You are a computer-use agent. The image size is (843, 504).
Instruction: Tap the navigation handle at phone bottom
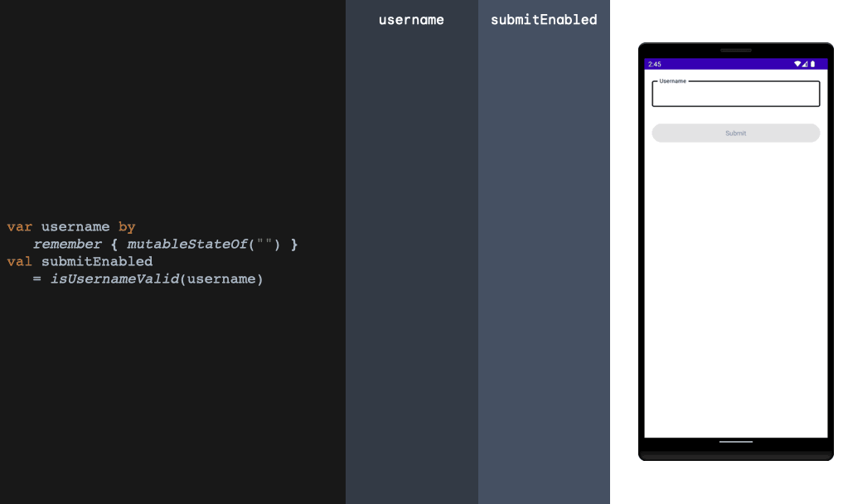735,442
